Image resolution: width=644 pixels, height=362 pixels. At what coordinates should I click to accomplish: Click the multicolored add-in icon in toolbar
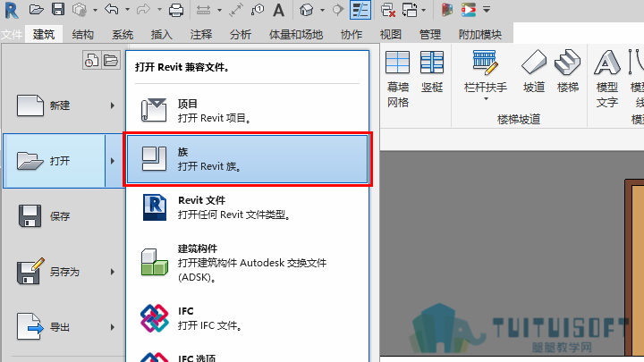(x=447, y=10)
